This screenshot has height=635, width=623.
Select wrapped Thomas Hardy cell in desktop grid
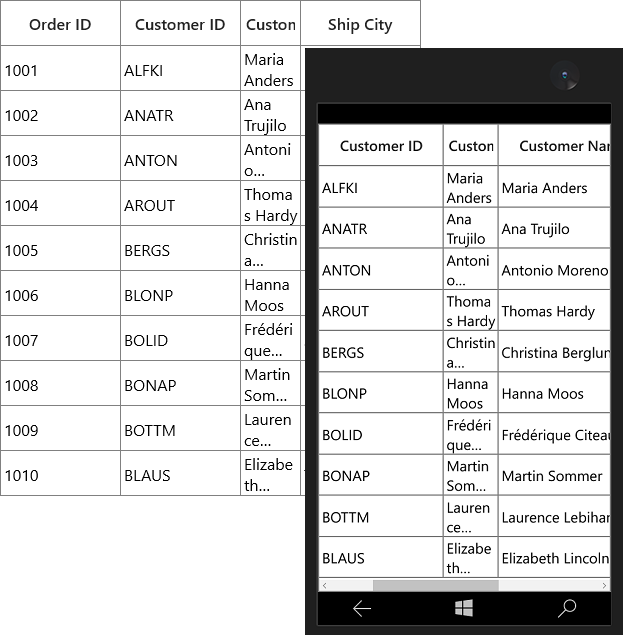(x=271, y=203)
